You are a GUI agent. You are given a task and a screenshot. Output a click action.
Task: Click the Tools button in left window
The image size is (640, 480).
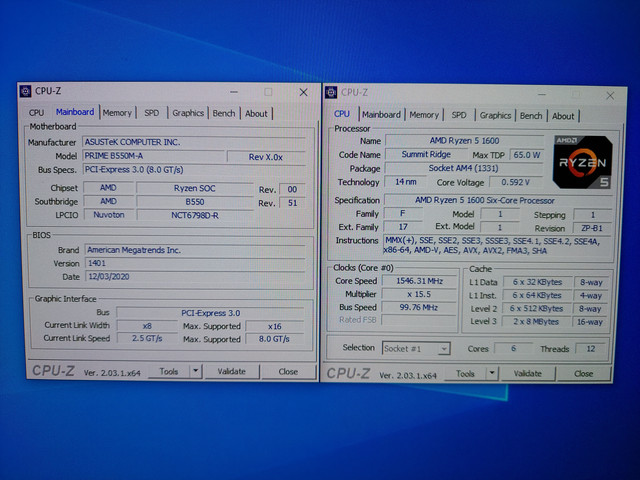point(169,371)
